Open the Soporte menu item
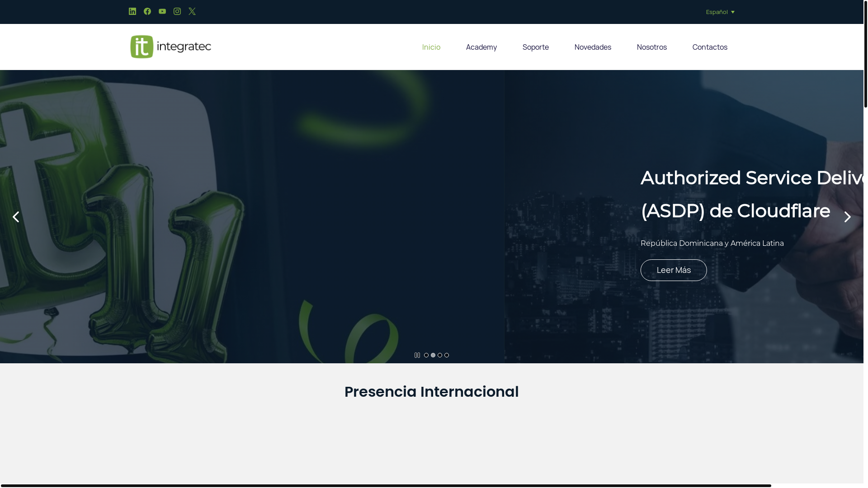 (x=536, y=47)
